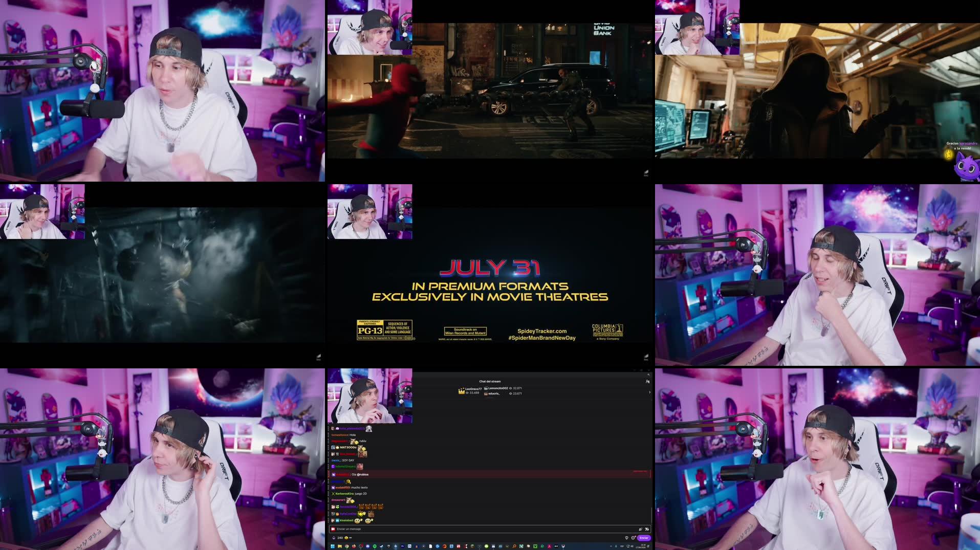980x550 pixels.
Task: Open the red Adobe icon on taskbar
Action: [549, 546]
